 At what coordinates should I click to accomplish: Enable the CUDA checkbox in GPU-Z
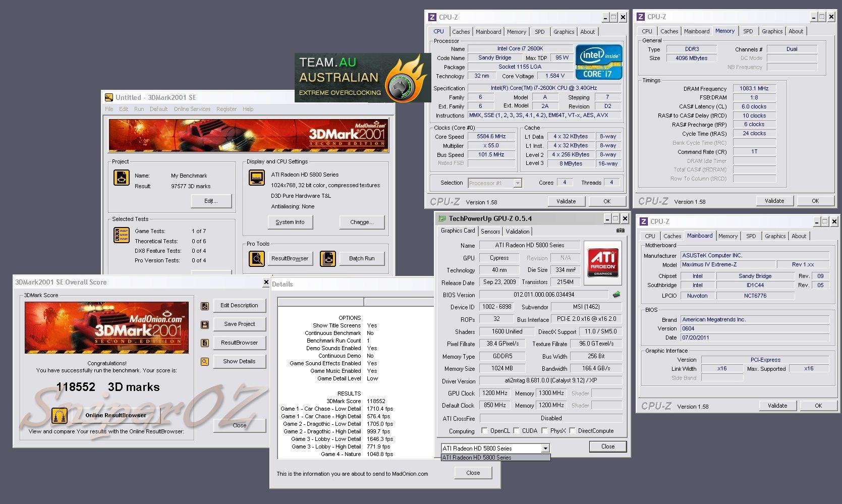(516, 431)
